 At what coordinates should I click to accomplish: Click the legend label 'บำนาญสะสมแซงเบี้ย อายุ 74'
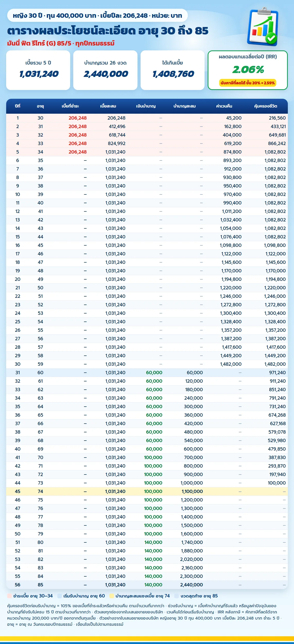pos(143,596)
